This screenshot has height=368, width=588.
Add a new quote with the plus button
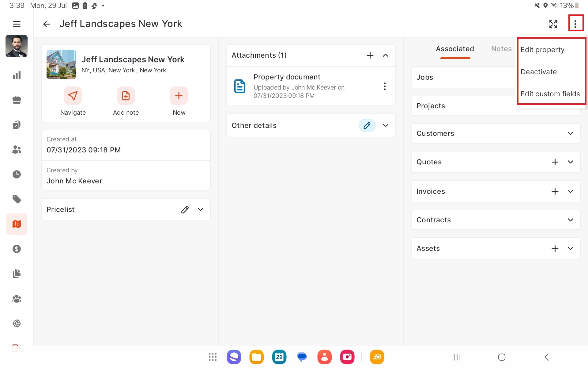point(555,162)
